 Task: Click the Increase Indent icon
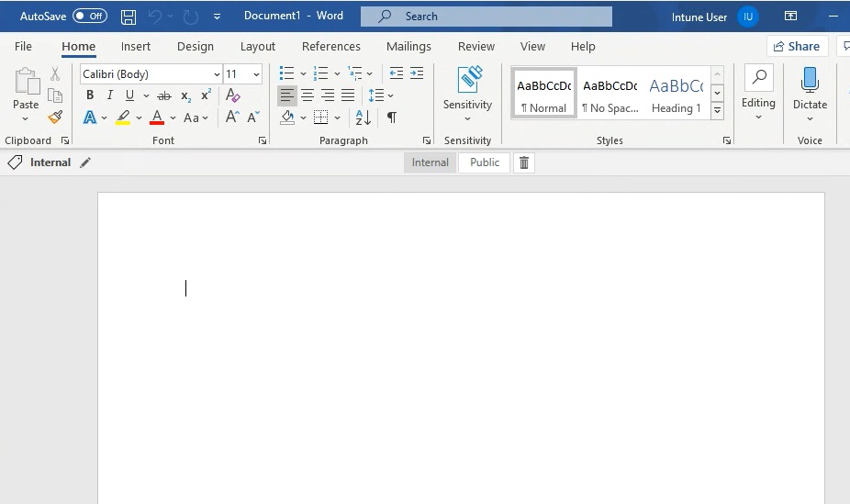(x=417, y=73)
